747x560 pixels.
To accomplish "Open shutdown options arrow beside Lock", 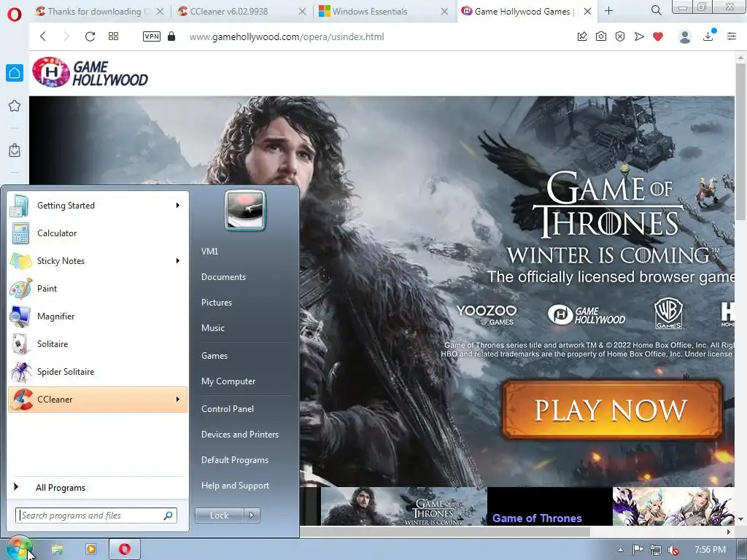I will [x=252, y=516].
